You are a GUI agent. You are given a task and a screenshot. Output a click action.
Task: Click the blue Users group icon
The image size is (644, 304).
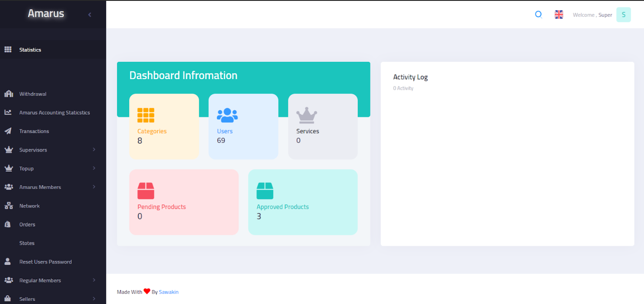227,115
